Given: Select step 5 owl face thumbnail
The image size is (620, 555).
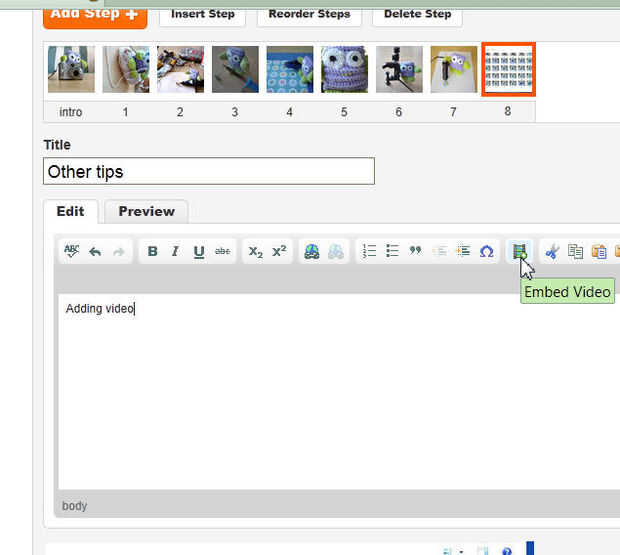Looking at the screenshot, I should click(344, 70).
